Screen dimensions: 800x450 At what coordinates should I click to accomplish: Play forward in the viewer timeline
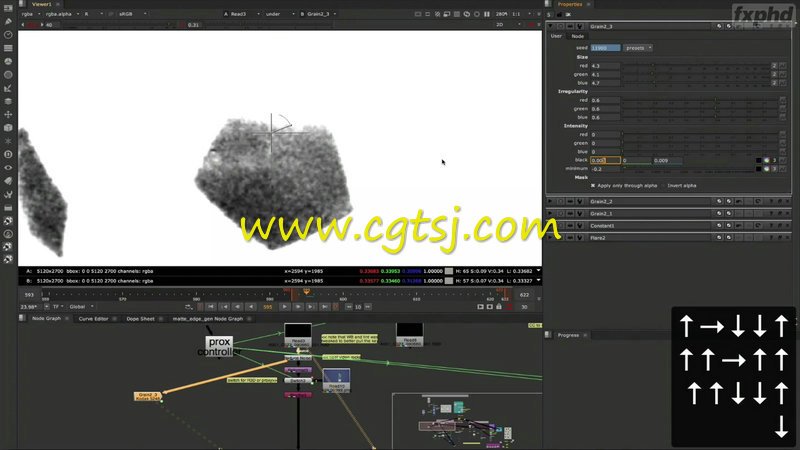coord(285,307)
